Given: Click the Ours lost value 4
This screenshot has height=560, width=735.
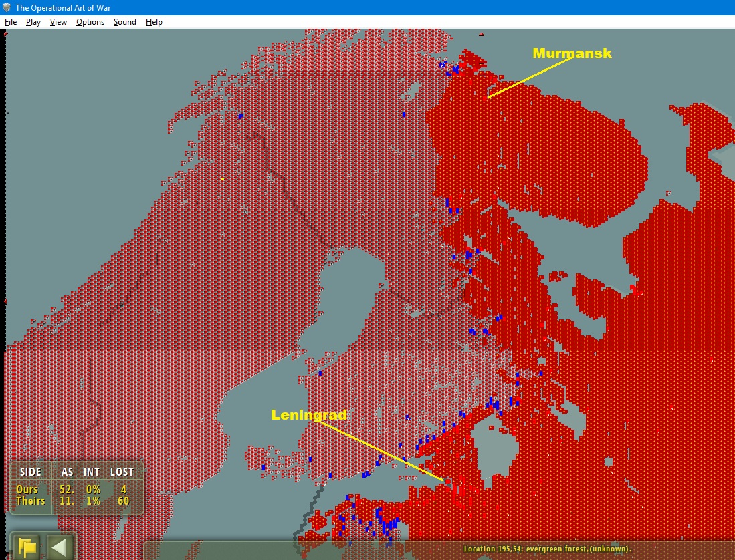Looking at the screenshot, I should (x=124, y=489).
